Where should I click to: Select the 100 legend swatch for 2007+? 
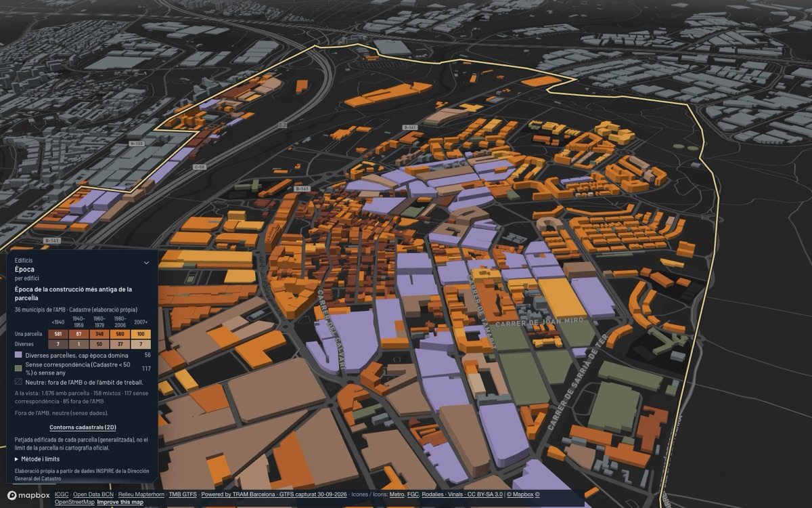coord(140,334)
